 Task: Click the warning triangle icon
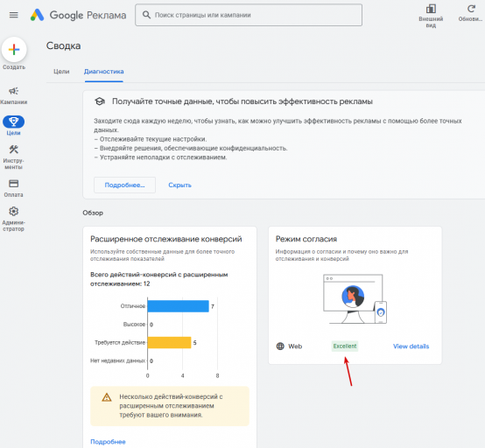[107, 397]
